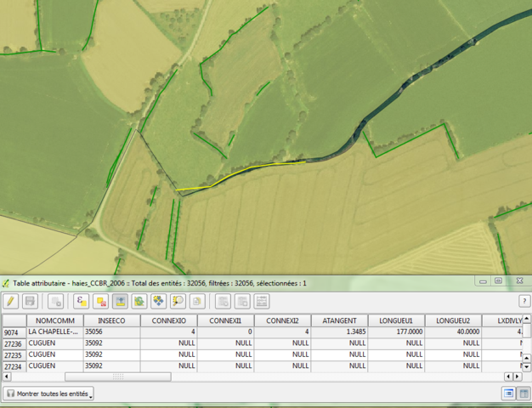This screenshot has width=532, height=408.
Task: Click horizontal scrollbar left arrow
Action: click(x=7, y=377)
